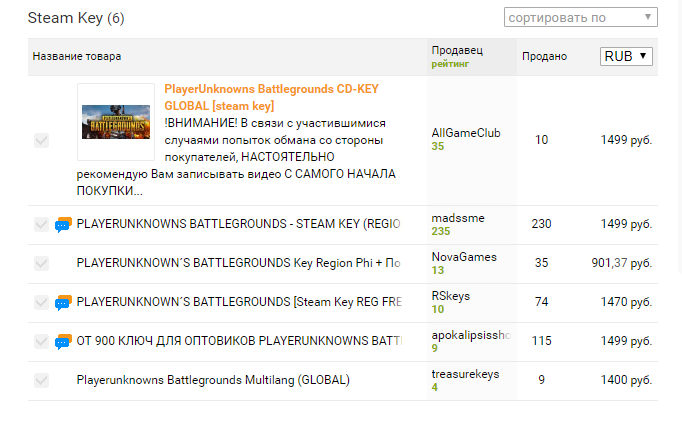The height and width of the screenshot is (428, 682).
Task: Click chat icon beside RSkeys listing
Action: [x=63, y=302]
